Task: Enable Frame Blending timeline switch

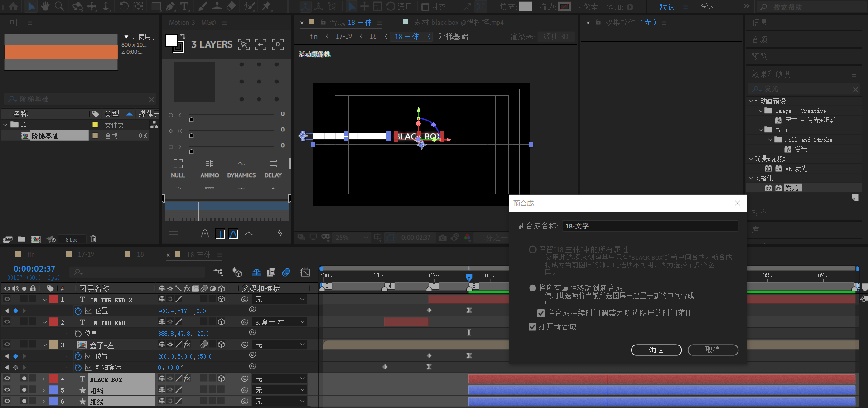Action: (271, 272)
